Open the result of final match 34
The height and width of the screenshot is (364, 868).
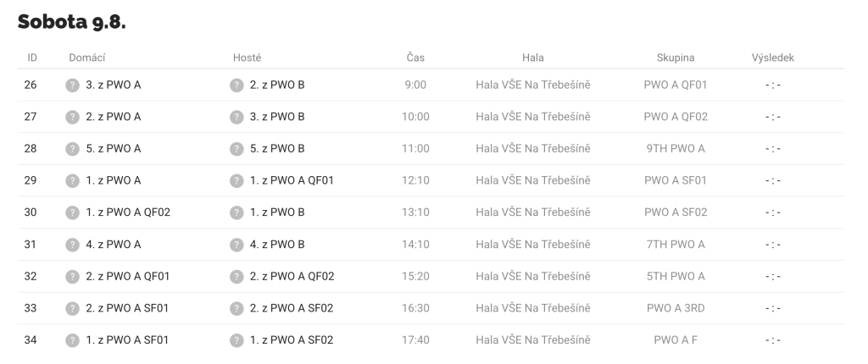tap(773, 340)
